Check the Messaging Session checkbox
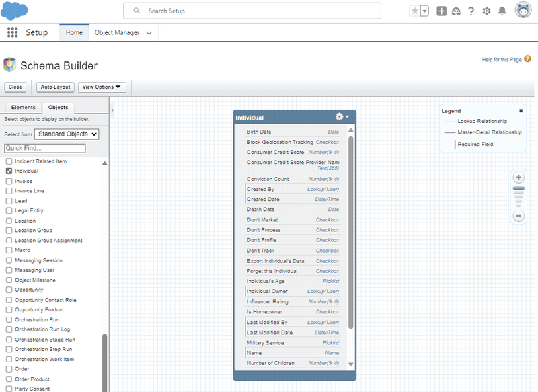 pos(9,260)
